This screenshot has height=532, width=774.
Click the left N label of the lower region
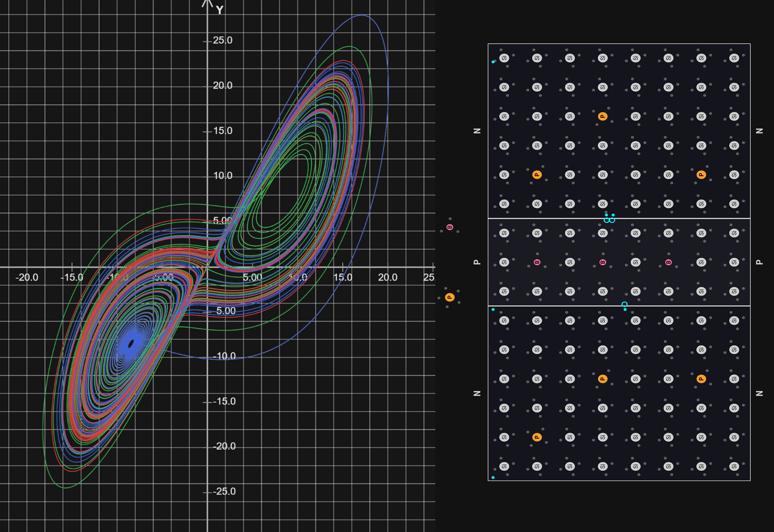point(477,393)
